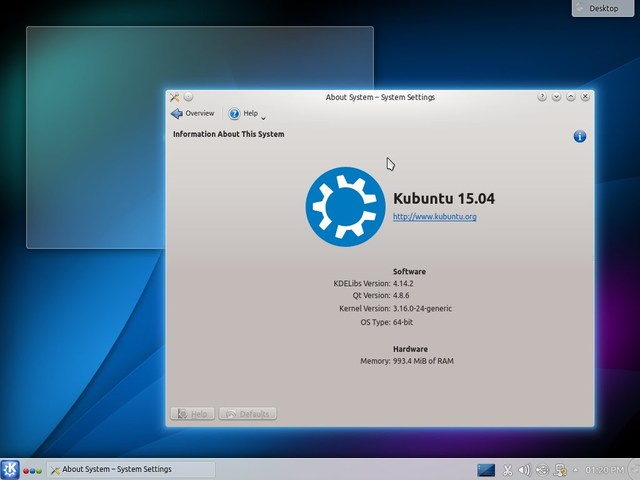Viewport: 640px width, 480px height.
Task: Click the titlebar context help question button
Action: tap(542, 97)
